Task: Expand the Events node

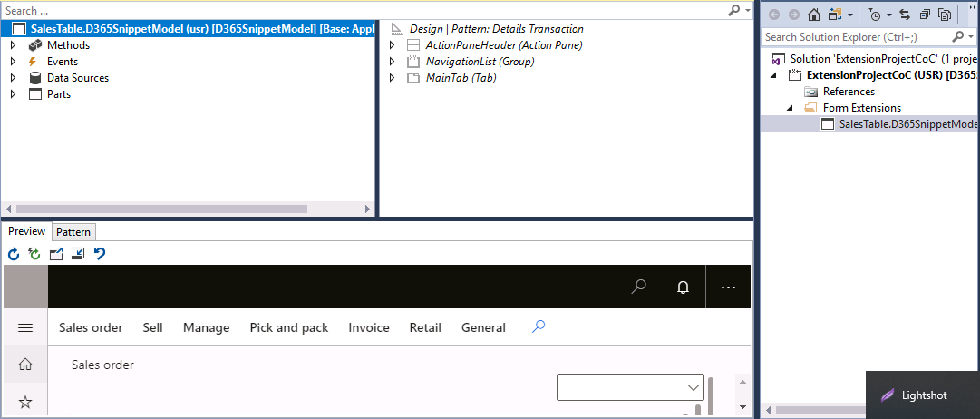Action: 13,62
